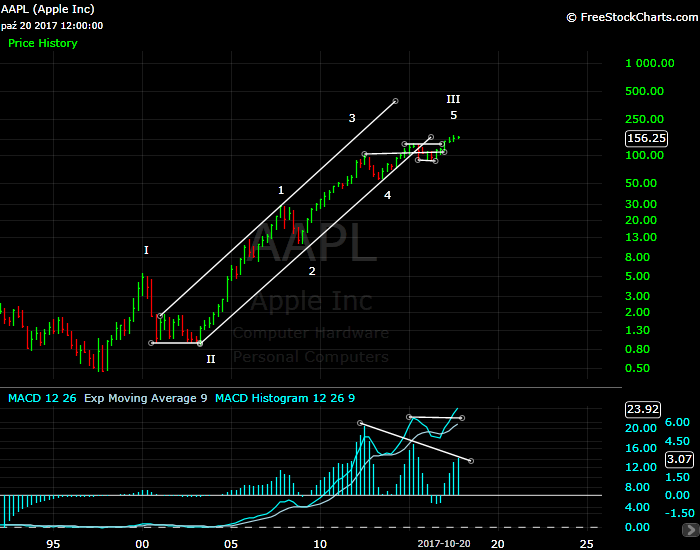Grab upper channel line's bottom start handle
Image resolution: width=700 pixels, height=550 pixels.
160,316
